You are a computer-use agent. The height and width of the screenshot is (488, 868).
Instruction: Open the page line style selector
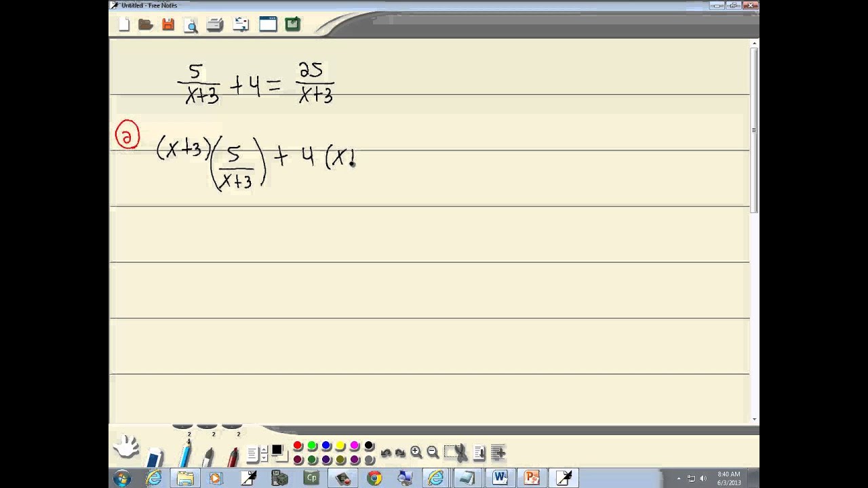[x=252, y=453]
